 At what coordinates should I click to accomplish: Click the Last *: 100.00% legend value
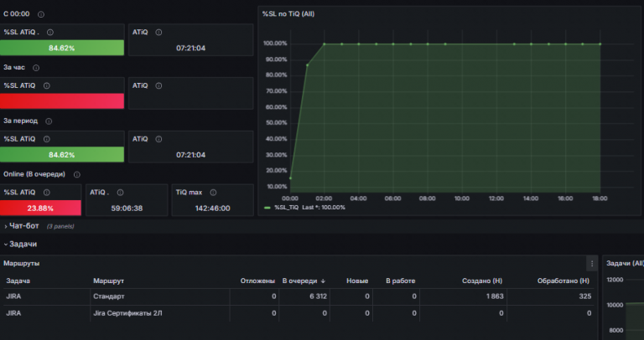pos(324,208)
